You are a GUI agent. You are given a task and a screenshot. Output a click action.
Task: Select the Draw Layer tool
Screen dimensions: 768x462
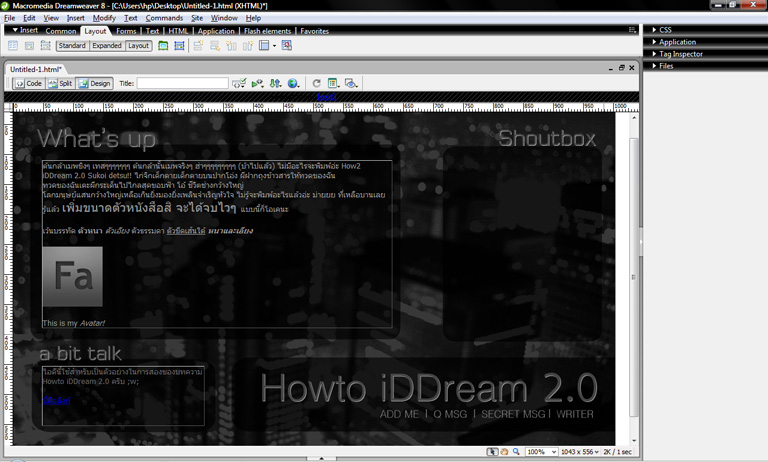coord(46,46)
